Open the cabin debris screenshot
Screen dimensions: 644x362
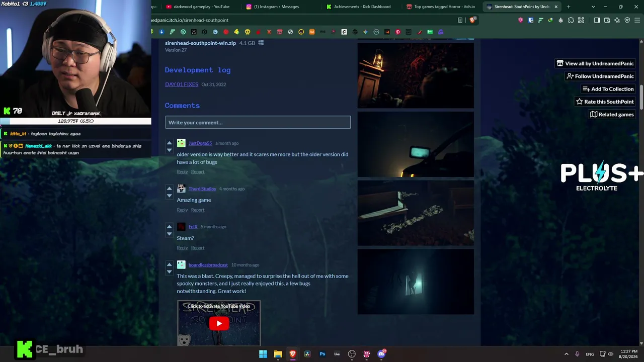pyautogui.click(x=416, y=213)
